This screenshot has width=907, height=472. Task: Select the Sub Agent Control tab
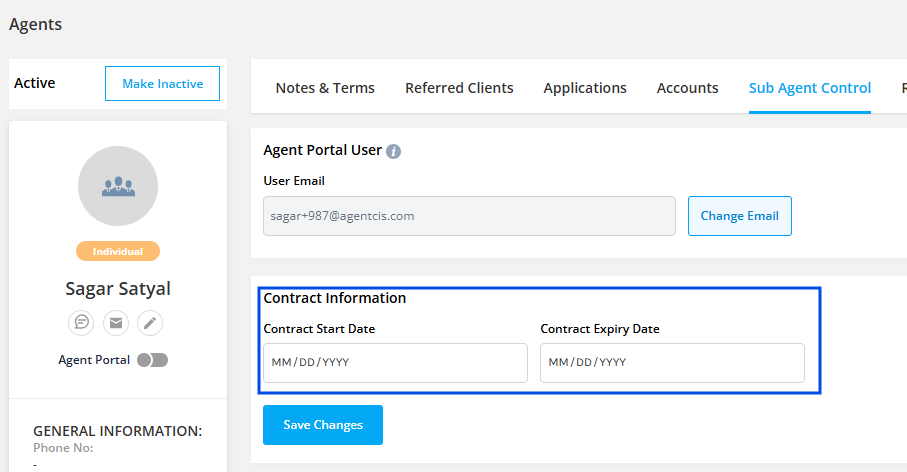[810, 88]
